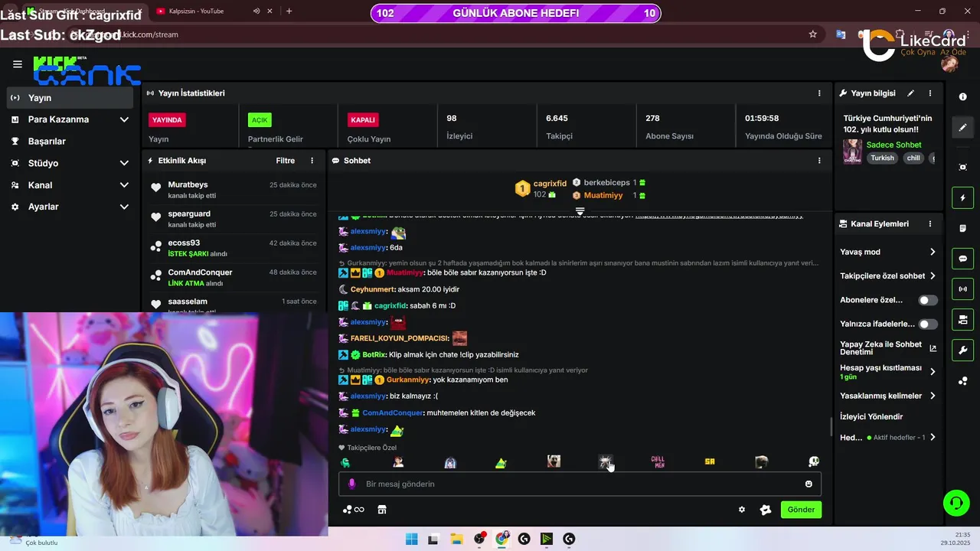Open the Yayın bilgisi three-dot menu

click(x=930, y=93)
